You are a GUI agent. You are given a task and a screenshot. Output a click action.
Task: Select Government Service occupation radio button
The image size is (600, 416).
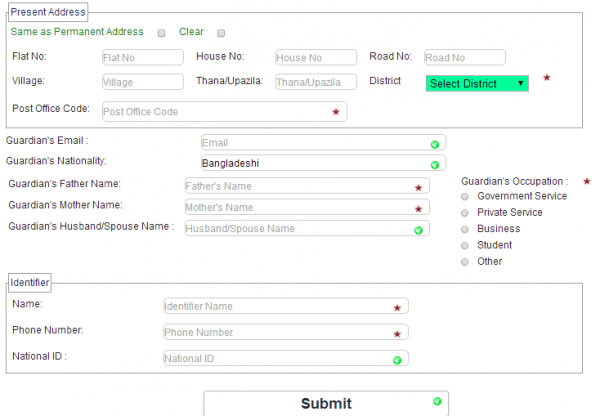[464, 197]
